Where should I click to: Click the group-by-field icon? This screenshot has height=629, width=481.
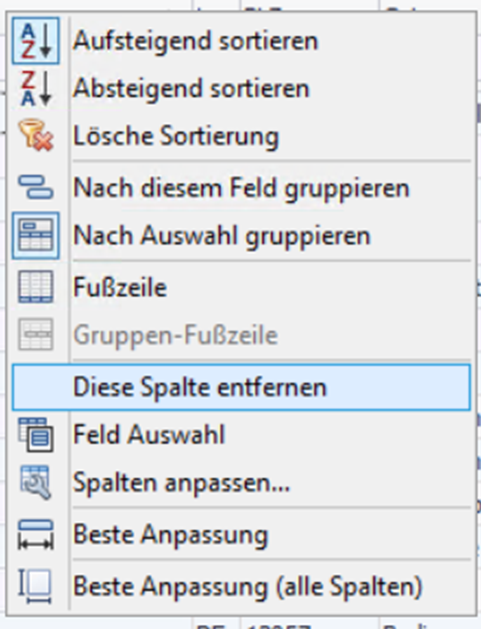point(36,187)
